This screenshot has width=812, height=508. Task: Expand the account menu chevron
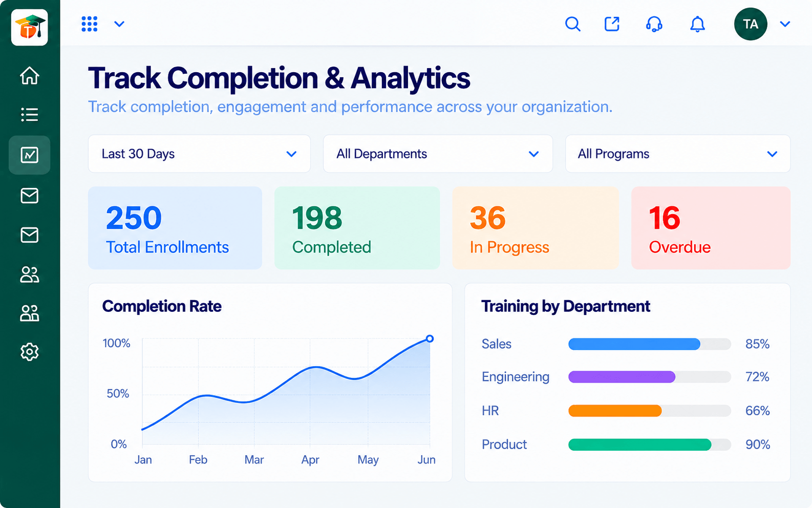pyautogui.click(x=785, y=24)
